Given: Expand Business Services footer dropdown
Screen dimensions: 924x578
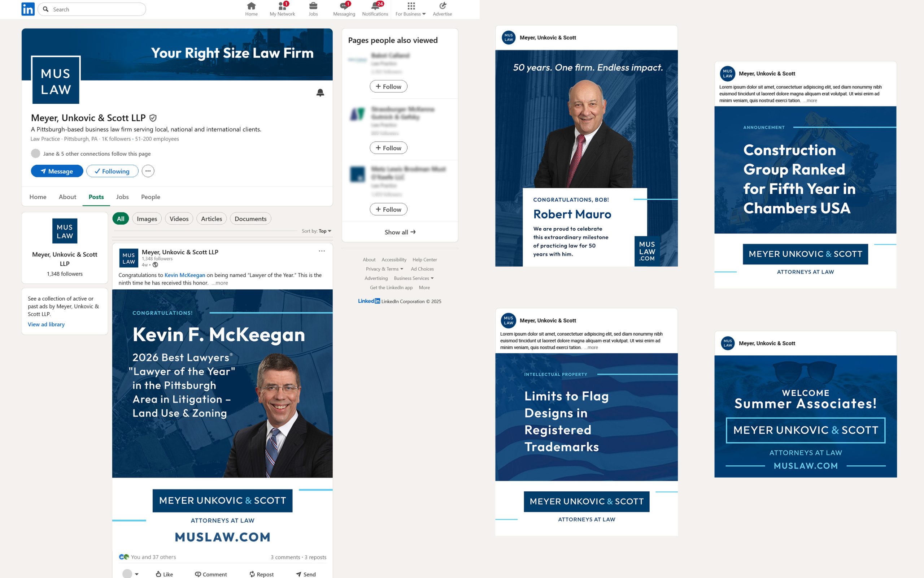Looking at the screenshot, I should (414, 278).
